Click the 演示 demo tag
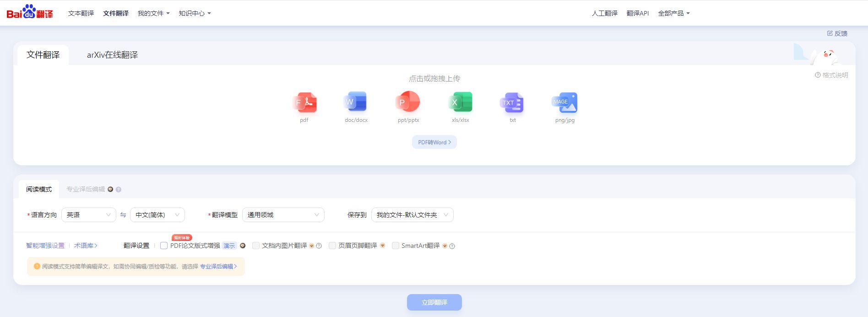 (x=229, y=246)
